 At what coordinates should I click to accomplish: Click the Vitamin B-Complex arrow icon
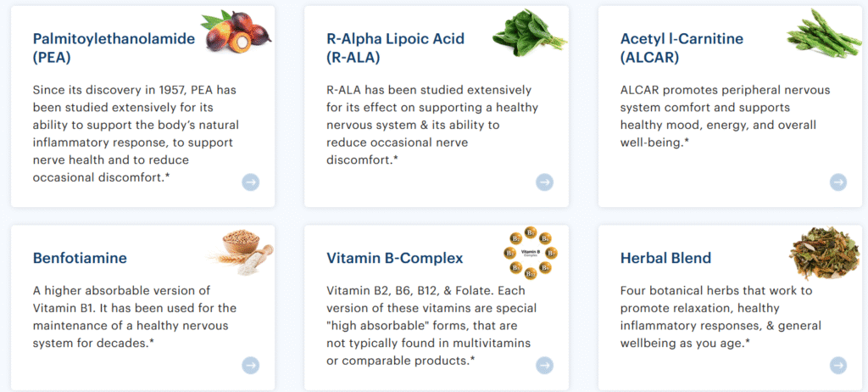click(x=545, y=366)
